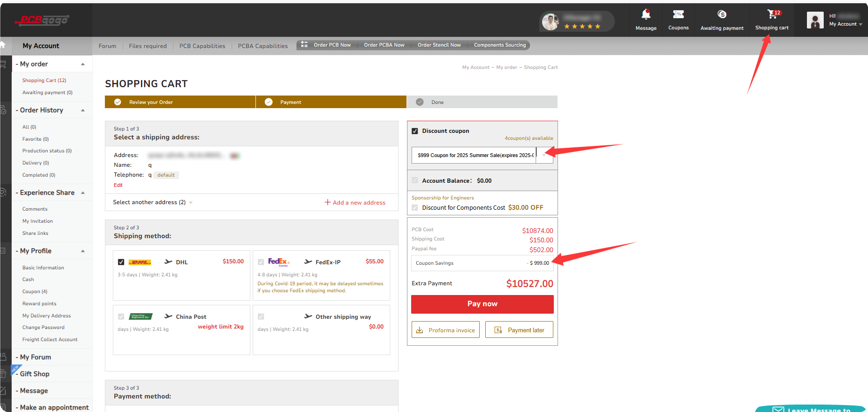
Task: Click the five-star rating display
Action: 582,27
